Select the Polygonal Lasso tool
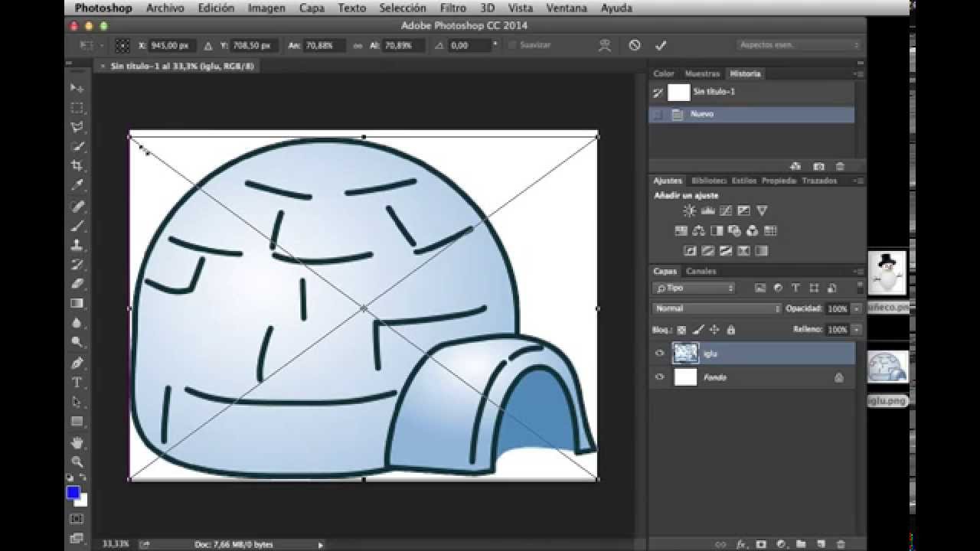The height and width of the screenshot is (551, 980). (x=77, y=127)
